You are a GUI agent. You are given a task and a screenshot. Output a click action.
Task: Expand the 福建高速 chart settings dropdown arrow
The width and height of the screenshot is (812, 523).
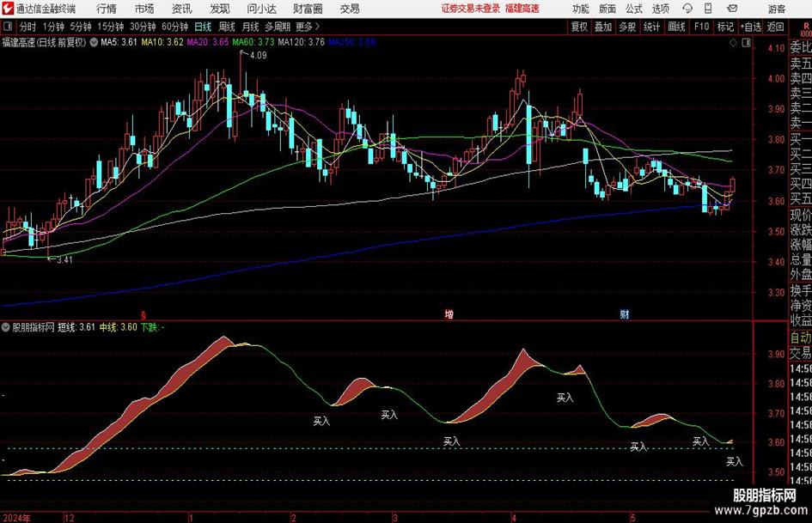(94, 42)
